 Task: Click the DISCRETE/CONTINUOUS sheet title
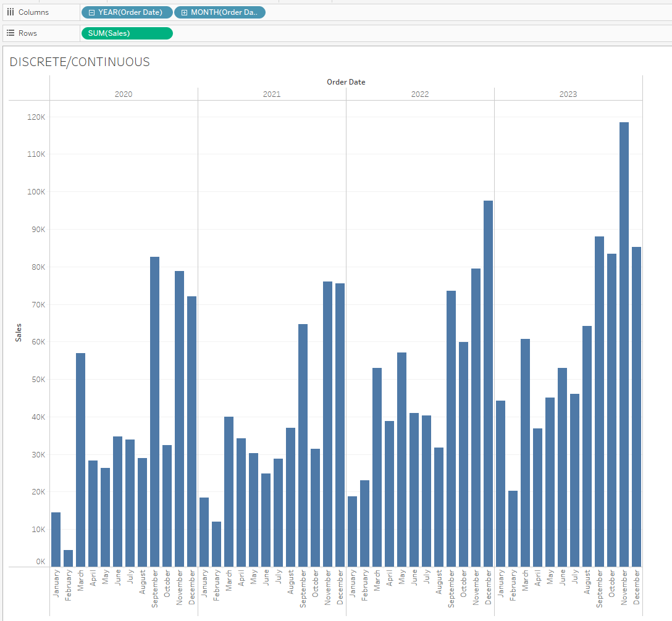80,62
